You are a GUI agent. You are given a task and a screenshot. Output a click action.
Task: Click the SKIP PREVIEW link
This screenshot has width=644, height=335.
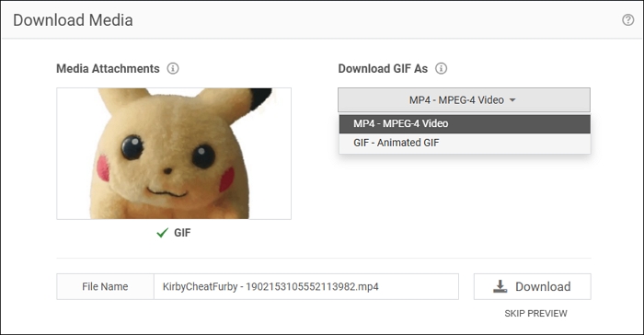tap(535, 314)
